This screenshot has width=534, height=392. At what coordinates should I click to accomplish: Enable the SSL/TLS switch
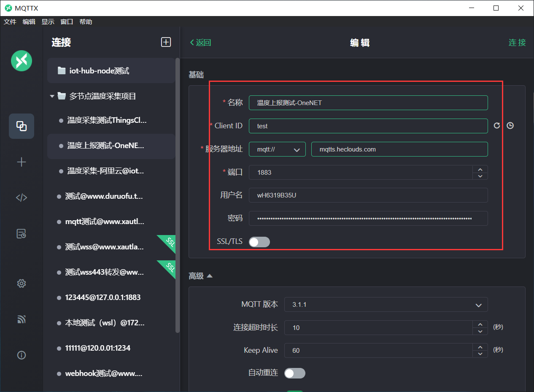259,242
